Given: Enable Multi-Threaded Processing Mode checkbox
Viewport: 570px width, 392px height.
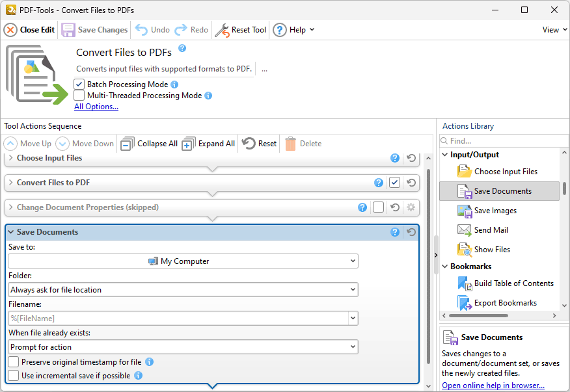Looking at the screenshot, I should [79, 96].
